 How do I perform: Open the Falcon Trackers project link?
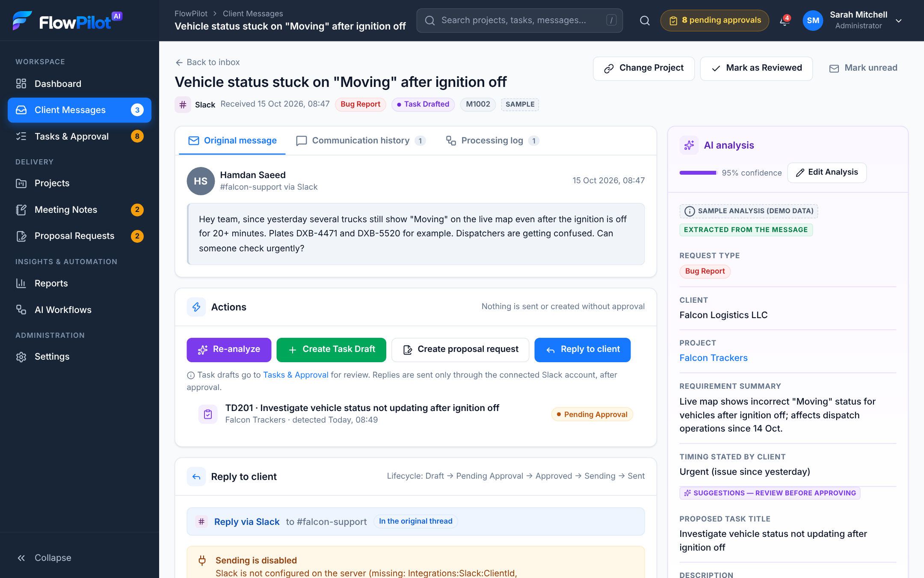(714, 358)
